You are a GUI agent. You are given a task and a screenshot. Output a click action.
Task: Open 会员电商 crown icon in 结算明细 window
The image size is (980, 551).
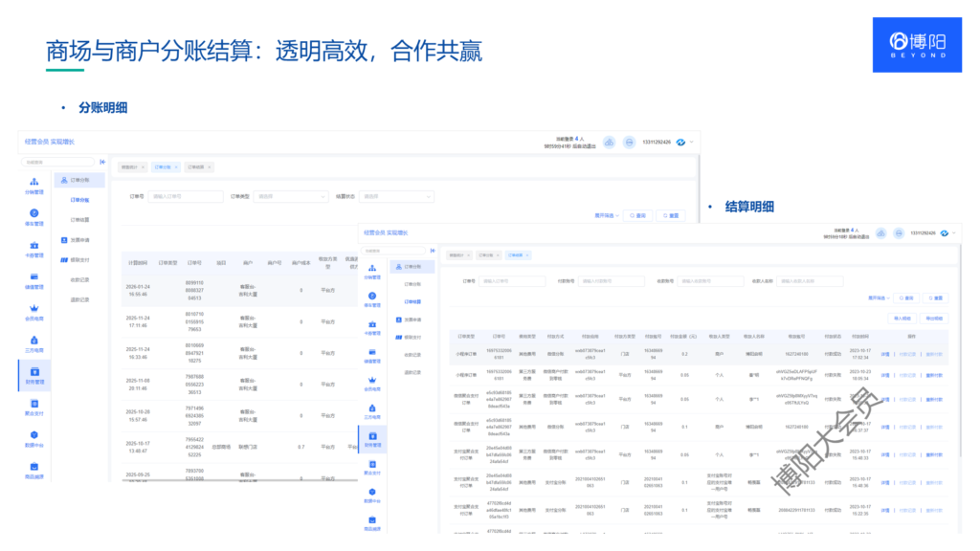[372, 380]
